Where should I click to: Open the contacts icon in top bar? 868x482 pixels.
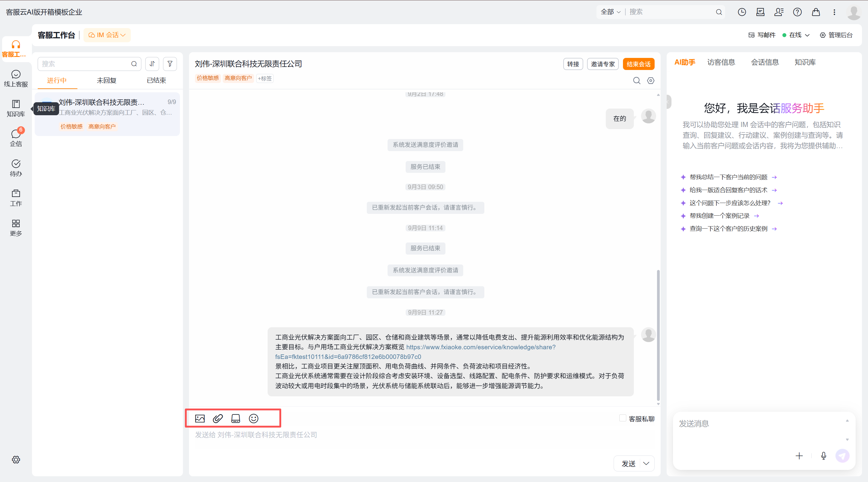click(779, 12)
